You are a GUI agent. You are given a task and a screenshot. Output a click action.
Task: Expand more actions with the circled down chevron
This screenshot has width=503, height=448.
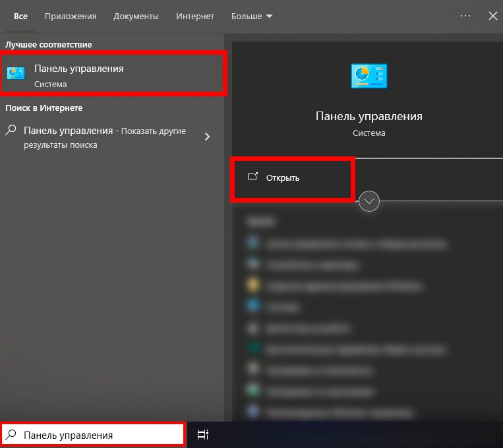pyautogui.click(x=369, y=201)
